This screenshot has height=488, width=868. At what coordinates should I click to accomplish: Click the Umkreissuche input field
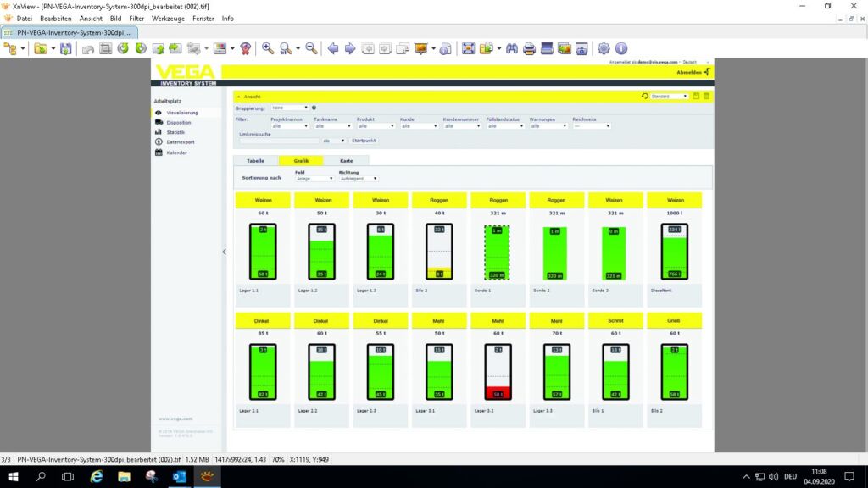(279, 141)
